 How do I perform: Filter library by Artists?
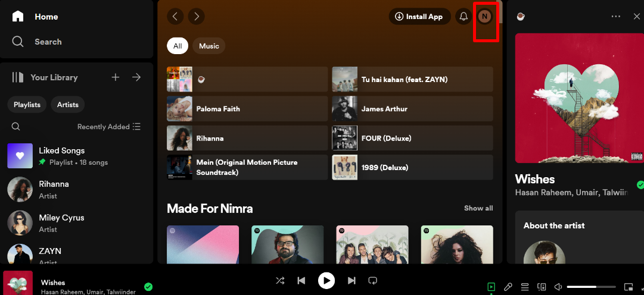pos(68,105)
